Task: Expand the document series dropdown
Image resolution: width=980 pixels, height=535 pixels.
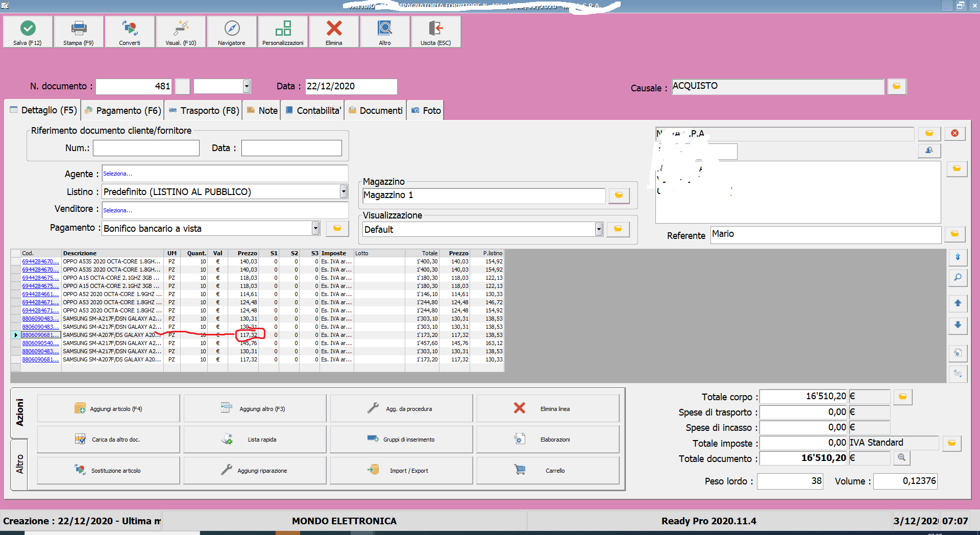Action: click(247, 86)
